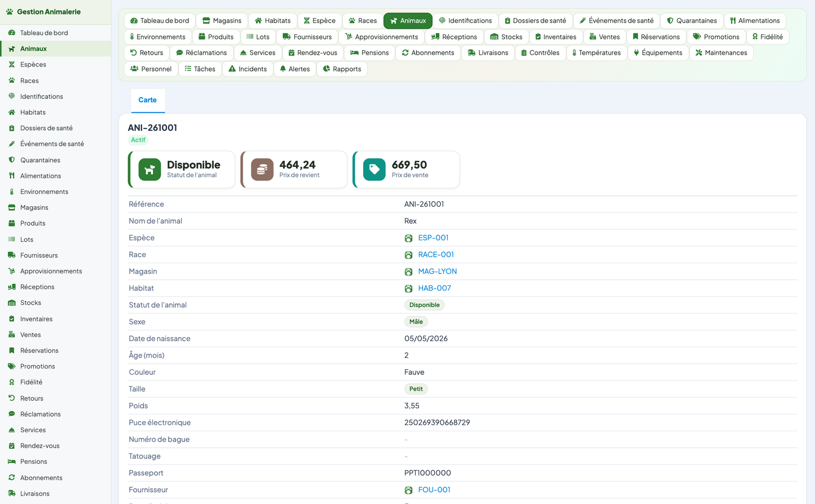This screenshot has height=504, width=815.
Task: Click the Mâle sex badge
Action: click(x=416, y=322)
